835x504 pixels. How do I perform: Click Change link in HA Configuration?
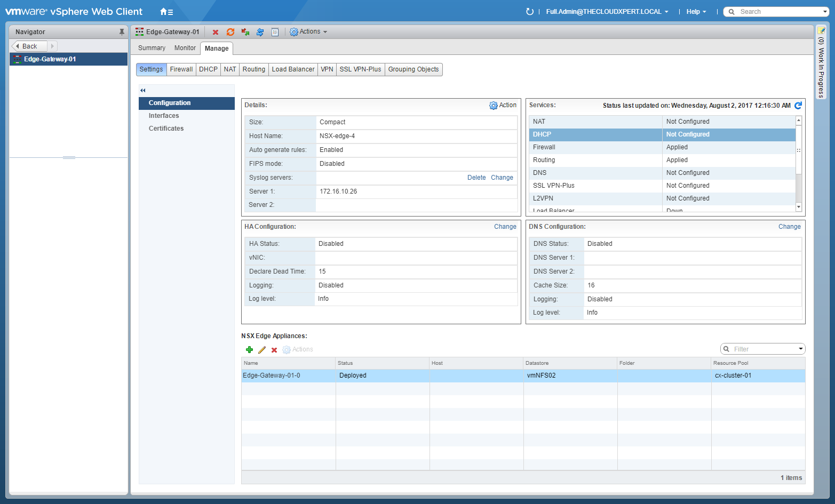click(x=505, y=227)
